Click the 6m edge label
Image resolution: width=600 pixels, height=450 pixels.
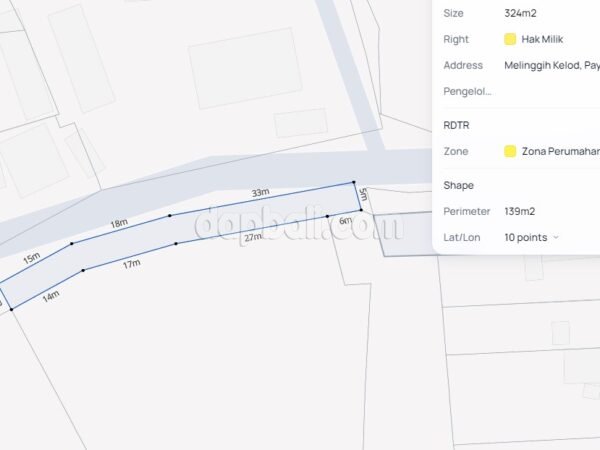[345, 220]
